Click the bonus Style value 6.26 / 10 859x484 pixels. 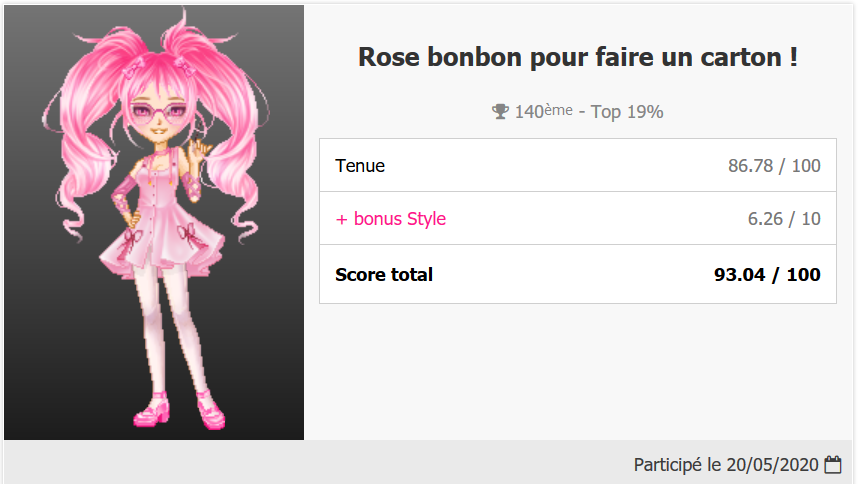[784, 219]
